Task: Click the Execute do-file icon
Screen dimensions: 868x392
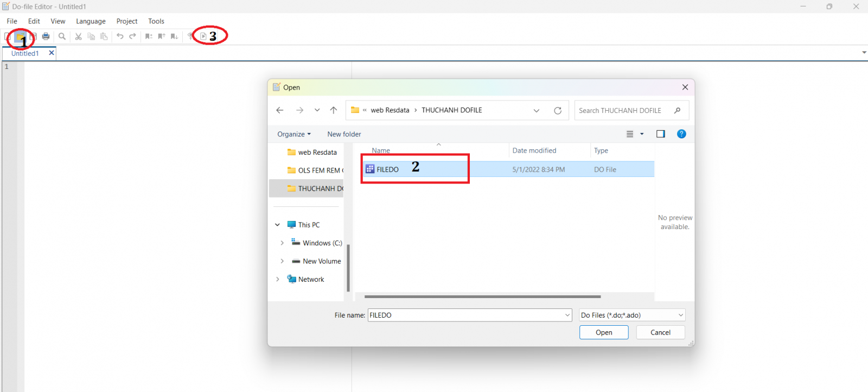Action: tap(203, 36)
